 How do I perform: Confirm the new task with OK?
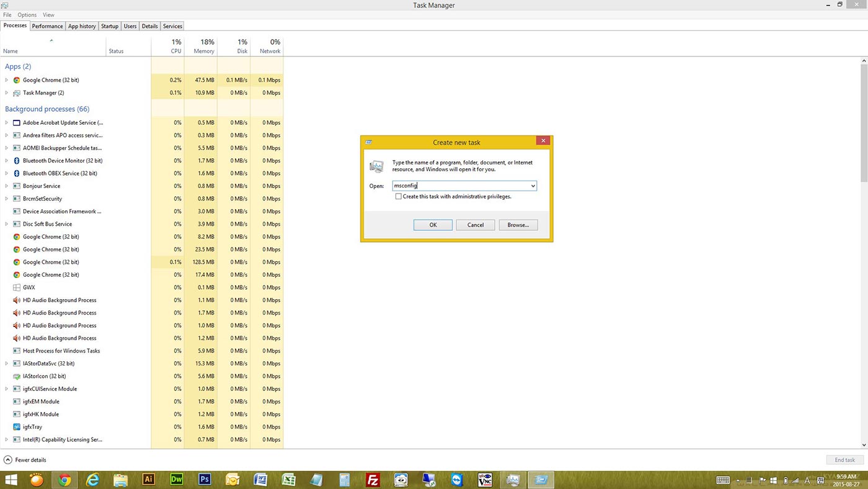(433, 225)
